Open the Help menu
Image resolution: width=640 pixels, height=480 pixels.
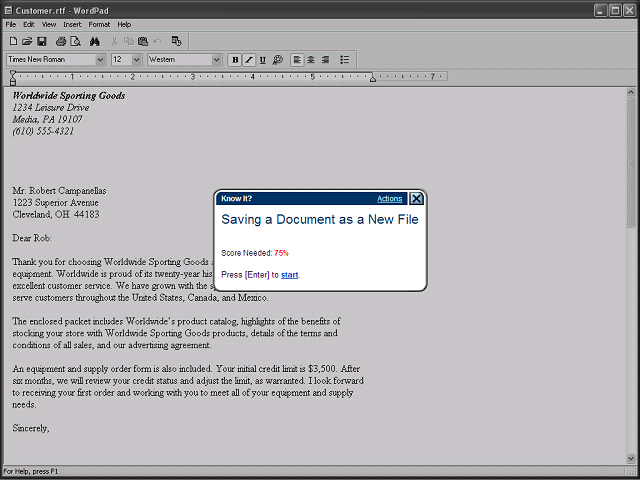124,24
